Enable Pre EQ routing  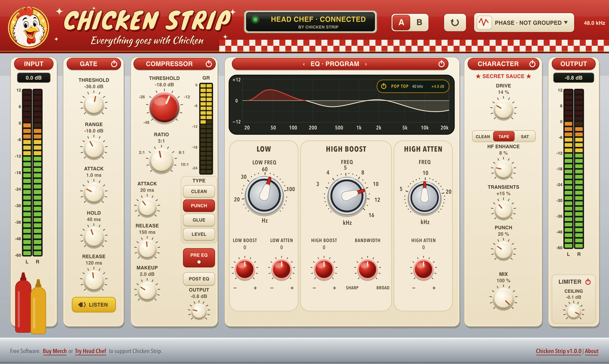tap(199, 258)
